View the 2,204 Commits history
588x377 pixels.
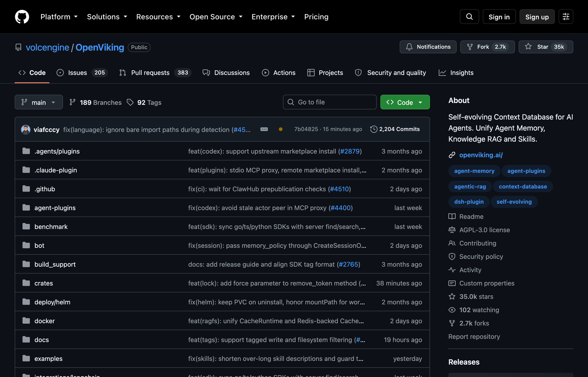395,129
